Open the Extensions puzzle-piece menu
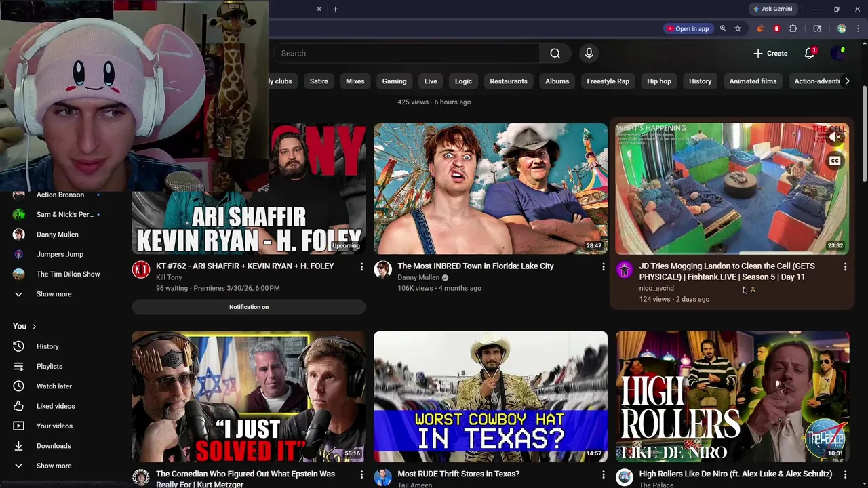Screen dimensions: 868x488 (x=793, y=28)
